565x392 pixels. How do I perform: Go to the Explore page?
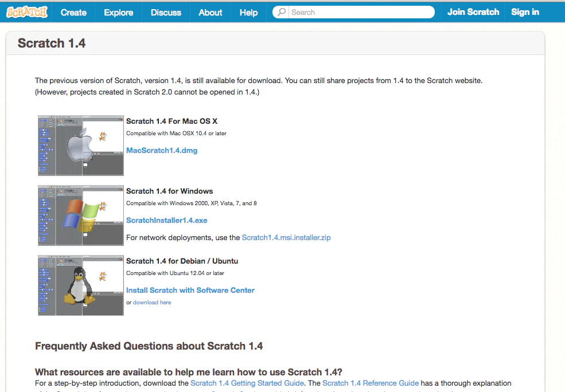click(119, 12)
